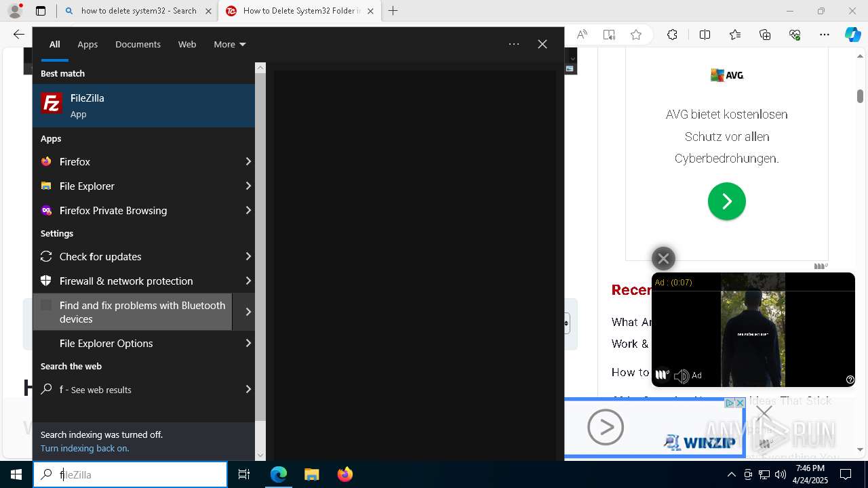Open Browser essentials icon
The image size is (868, 488).
(795, 35)
